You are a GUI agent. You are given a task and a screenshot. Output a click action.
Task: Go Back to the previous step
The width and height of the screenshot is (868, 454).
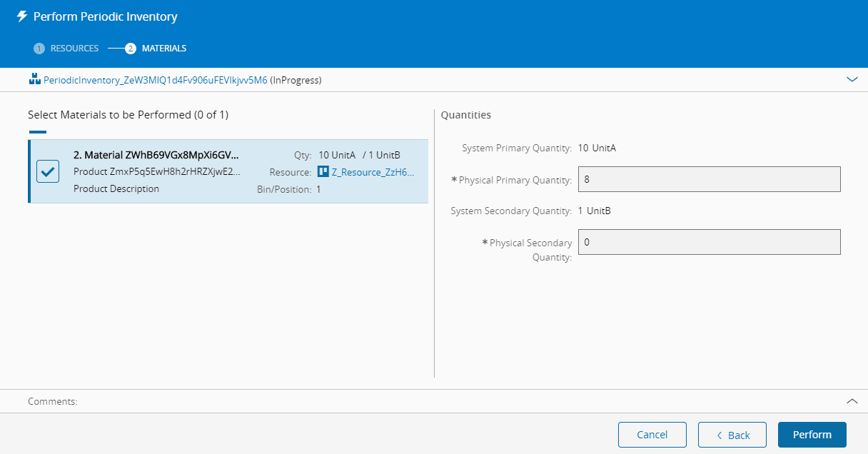pyautogui.click(x=732, y=435)
